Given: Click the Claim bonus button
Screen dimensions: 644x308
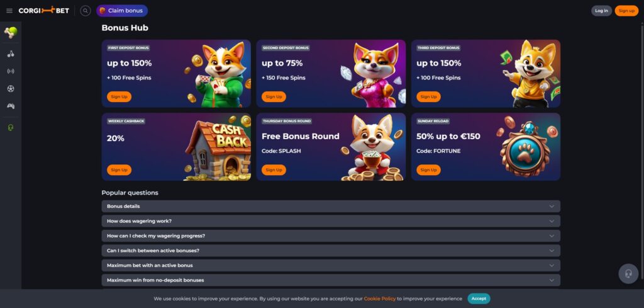Looking at the screenshot, I should (x=122, y=11).
